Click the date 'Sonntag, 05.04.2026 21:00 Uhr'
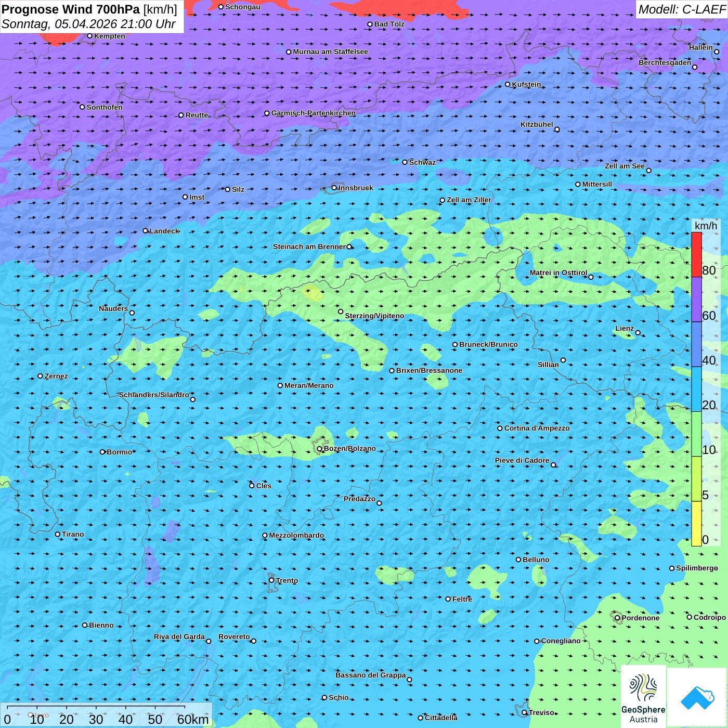 89,24
